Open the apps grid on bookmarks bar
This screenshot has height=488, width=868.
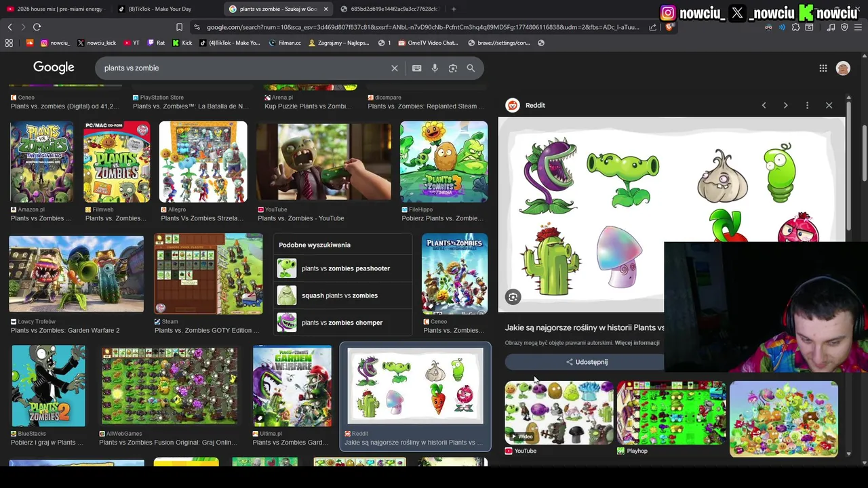9,43
